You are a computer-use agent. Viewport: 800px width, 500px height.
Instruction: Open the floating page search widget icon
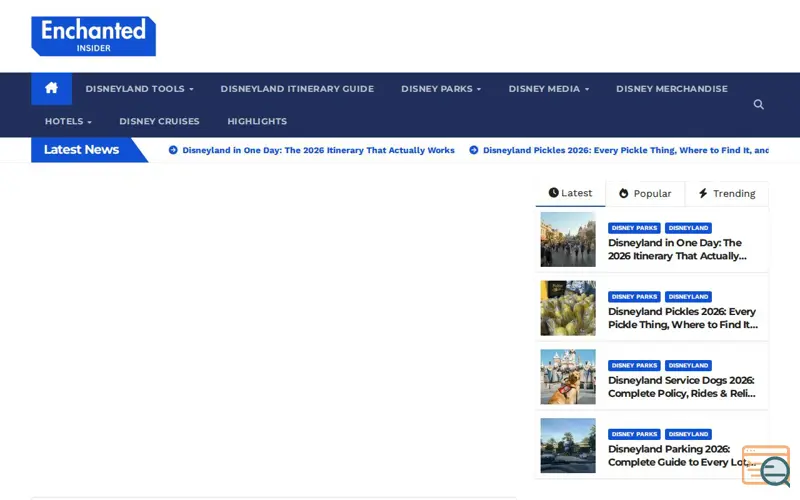(766, 466)
